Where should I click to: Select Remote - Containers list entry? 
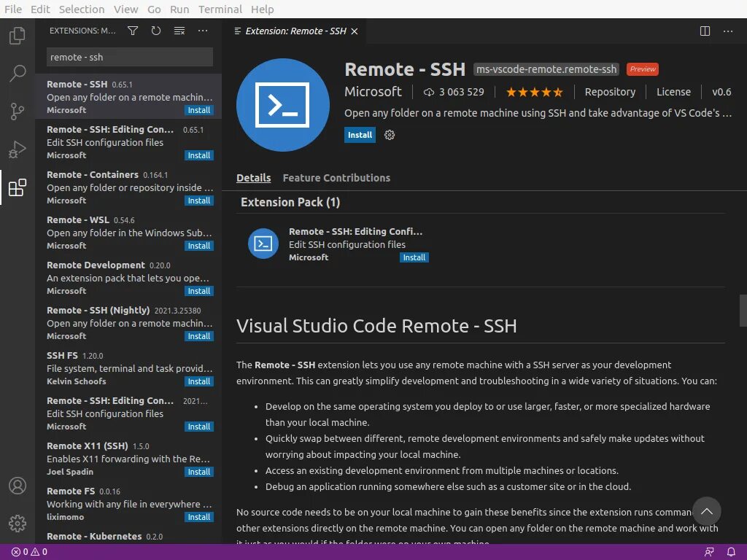[x=128, y=187]
